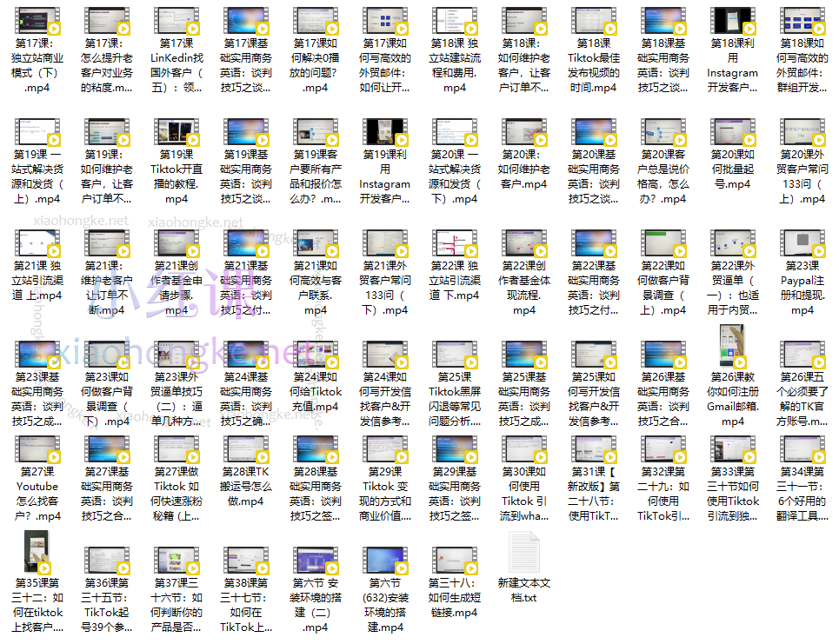
Task: Select the 第27课 Youtube怎么找客户 video icon
Action: coord(37,452)
